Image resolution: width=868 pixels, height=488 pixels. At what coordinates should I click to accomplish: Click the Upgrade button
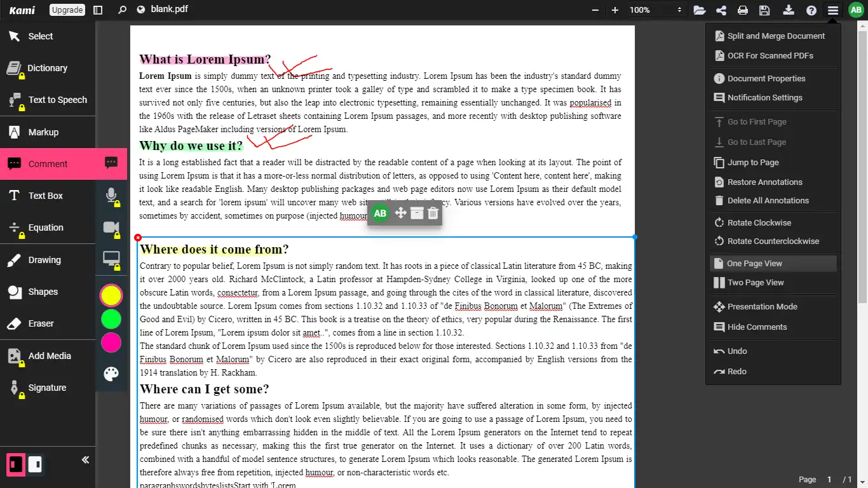coord(67,10)
